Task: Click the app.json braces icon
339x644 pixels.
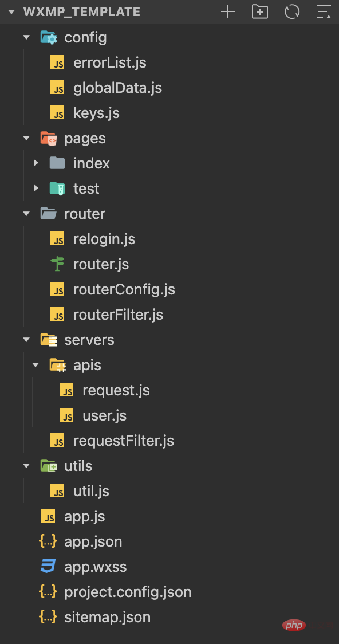Action: point(48,541)
